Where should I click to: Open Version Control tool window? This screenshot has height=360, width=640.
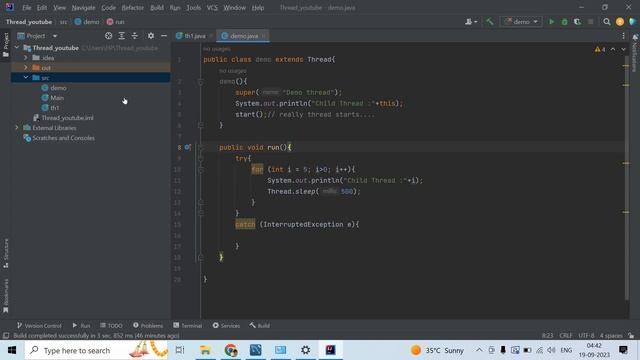(x=39, y=325)
